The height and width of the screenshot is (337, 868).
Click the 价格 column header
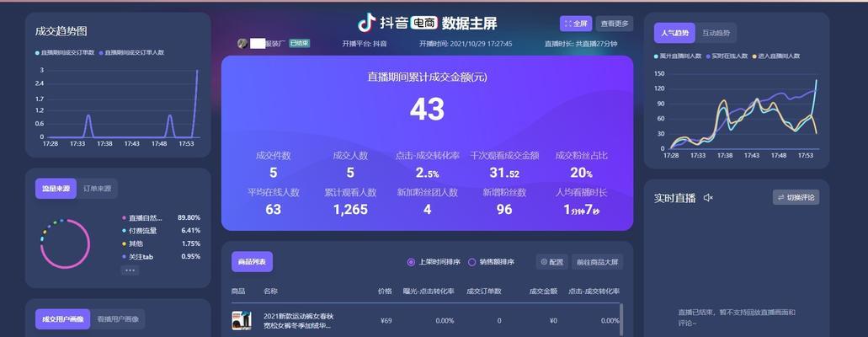click(x=385, y=291)
